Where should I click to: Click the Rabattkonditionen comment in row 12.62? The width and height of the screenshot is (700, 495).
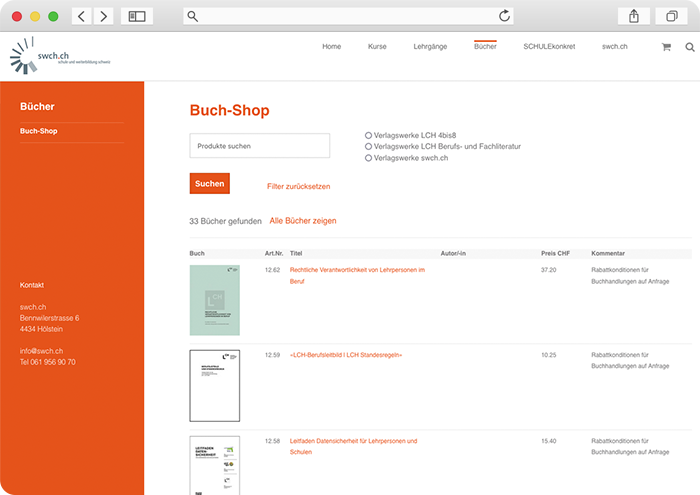pyautogui.click(x=630, y=275)
